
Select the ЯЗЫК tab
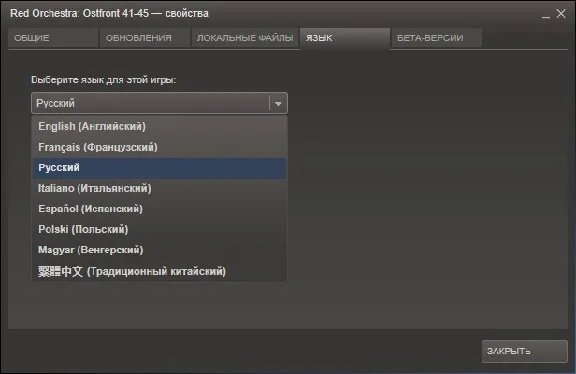[x=345, y=38]
